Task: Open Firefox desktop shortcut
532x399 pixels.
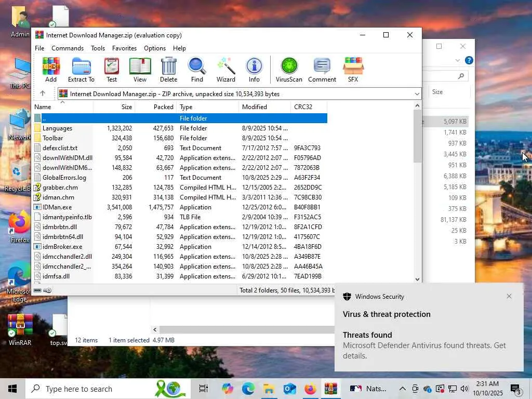Action: pyautogui.click(x=19, y=227)
